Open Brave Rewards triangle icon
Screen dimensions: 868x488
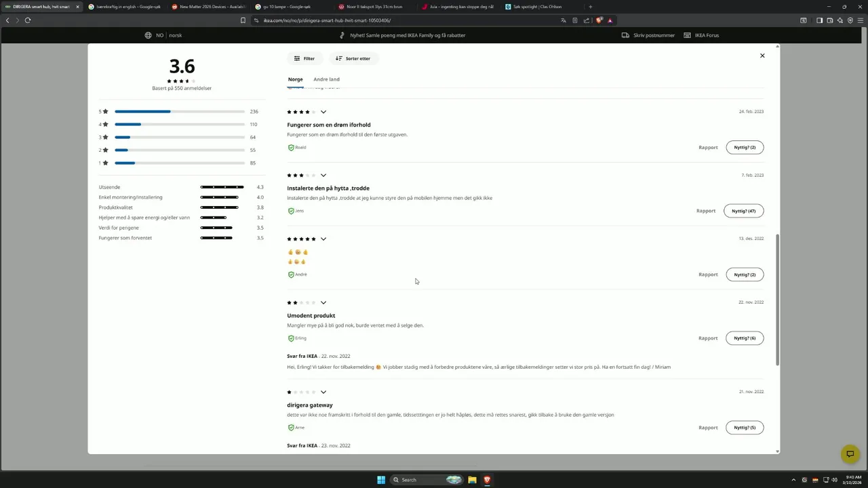[610, 20]
